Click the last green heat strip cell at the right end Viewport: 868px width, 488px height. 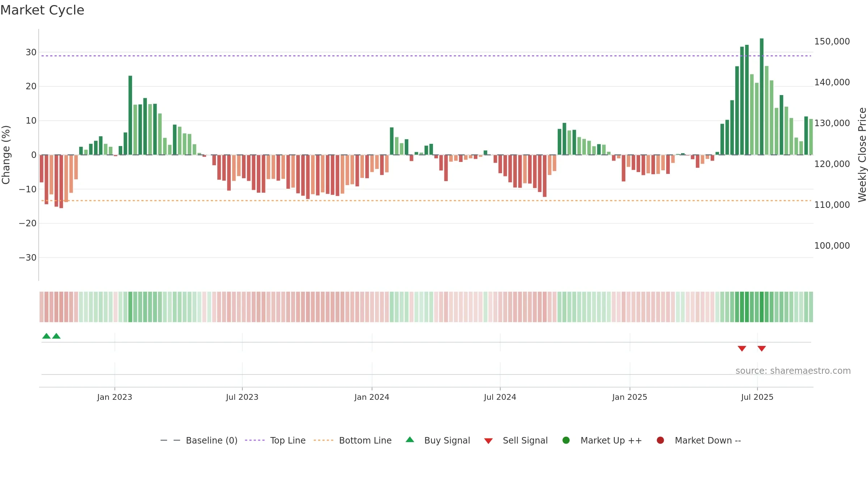(811, 307)
